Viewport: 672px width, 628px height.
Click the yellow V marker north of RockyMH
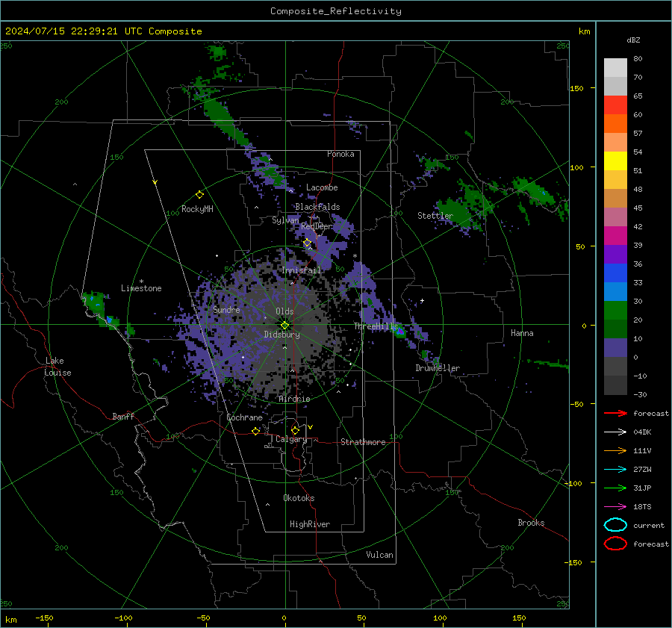(x=155, y=182)
